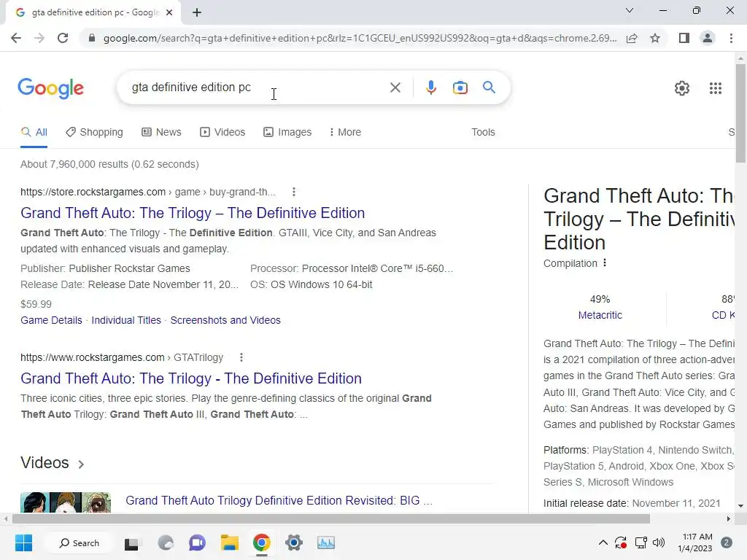Expand the More search filters
Viewport: 747px width, 560px height.
point(345,133)
